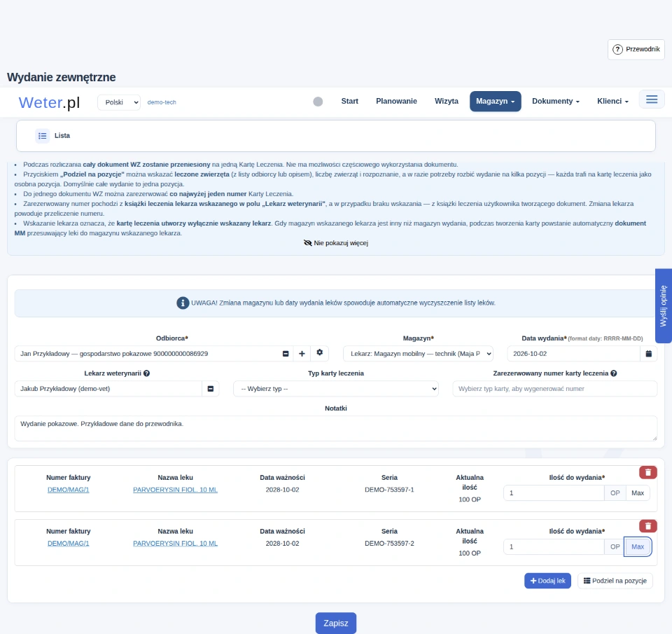Click quantity field for series DEMO-753597-1
Image resolution: width=672 pixels, height=634 pixels.
pos(554,493)
